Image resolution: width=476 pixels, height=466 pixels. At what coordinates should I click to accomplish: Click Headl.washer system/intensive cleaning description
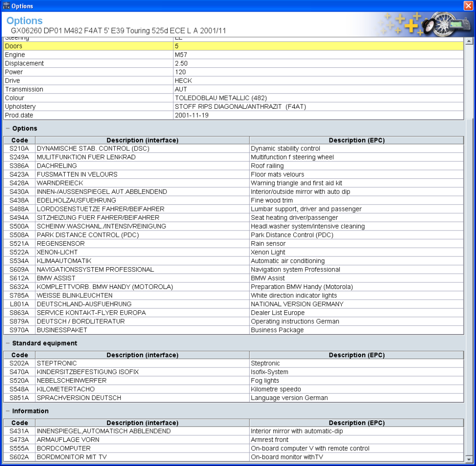tap(308, 226)
